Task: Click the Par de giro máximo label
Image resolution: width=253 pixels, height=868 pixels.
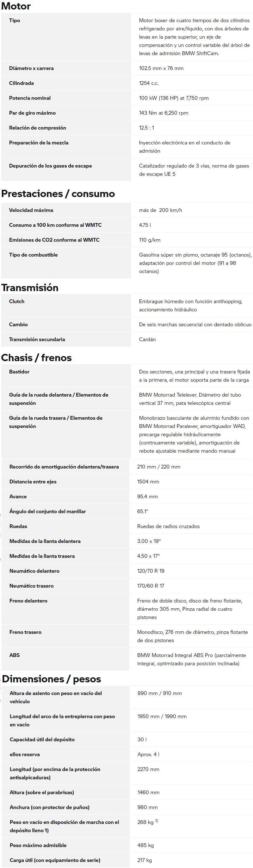Action: click(x=32, y=113)
